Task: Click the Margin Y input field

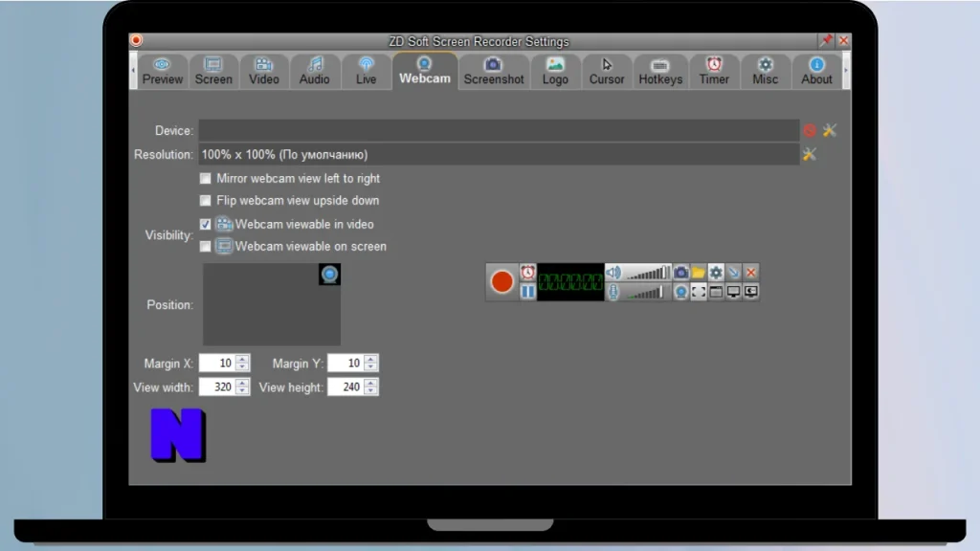Action: [345, 363]
